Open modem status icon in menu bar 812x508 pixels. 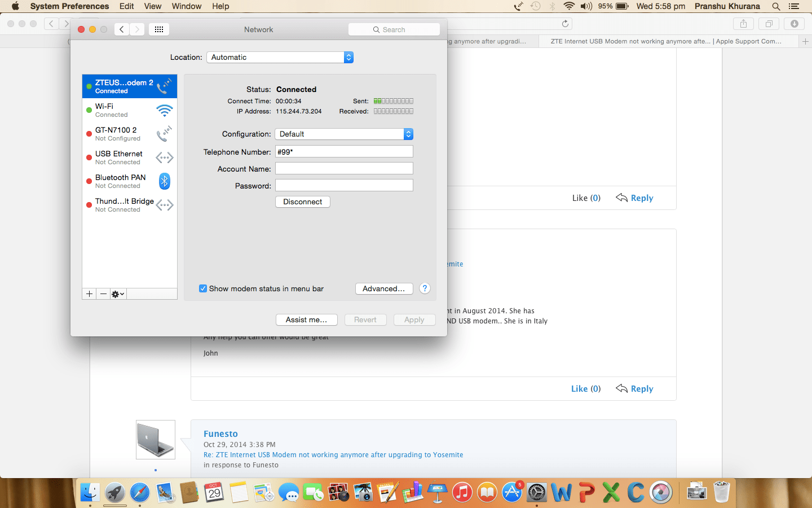[x=519, y=6]
